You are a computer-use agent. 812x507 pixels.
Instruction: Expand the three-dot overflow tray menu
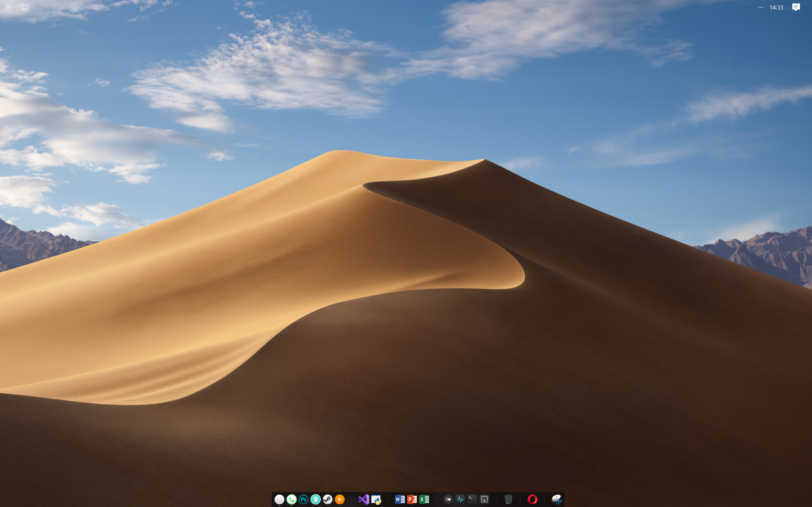(x=760, y=7)
